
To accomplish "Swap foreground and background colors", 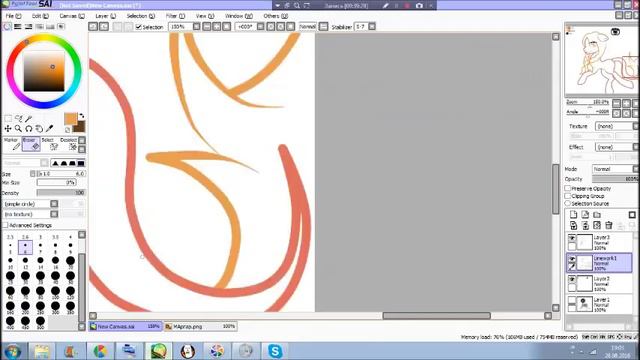I will [81, 116].
